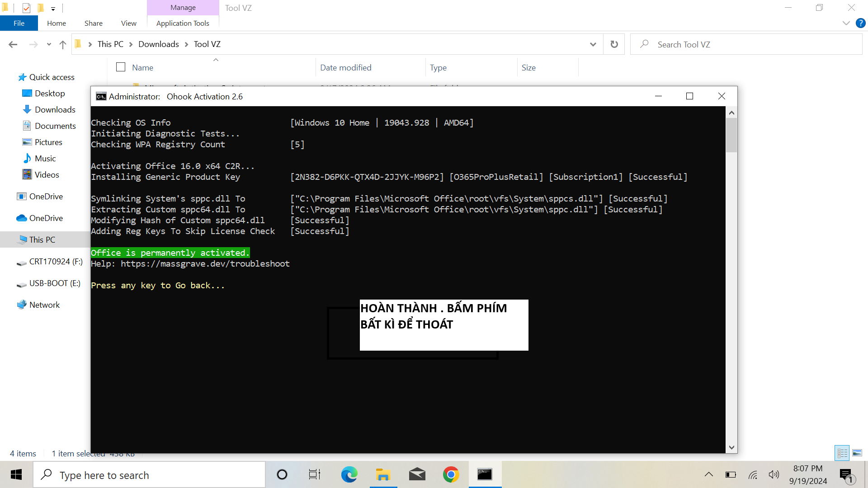Open Quick access in navigation pane
The image size is (868, 488).
[x=46, y=77]
